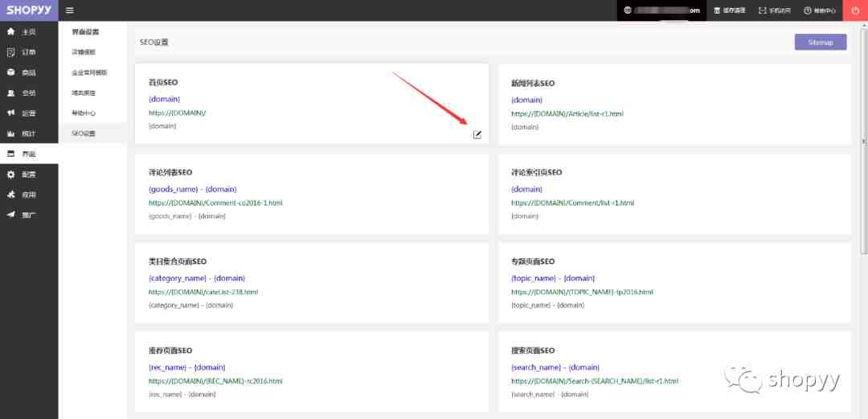This screenshot has width=868, height=419.
Task: Click the {TOPIC_NAME}-tp2016.html URL link
Action: 582,291
